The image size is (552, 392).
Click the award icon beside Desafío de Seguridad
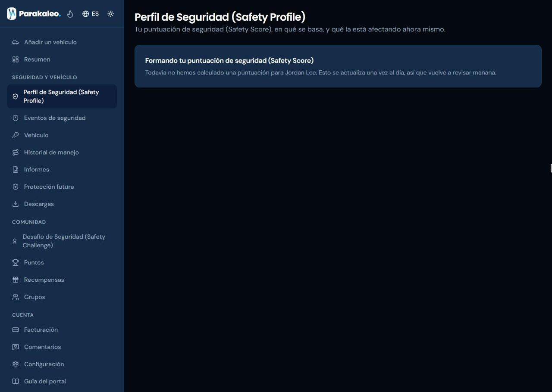point(15,241)
